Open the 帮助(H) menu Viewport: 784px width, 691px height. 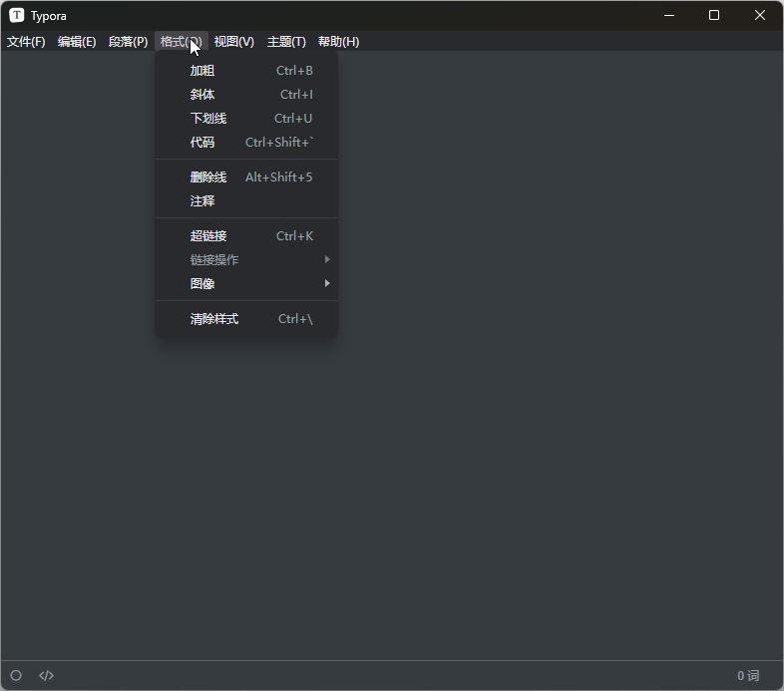(x=338, y=42)
